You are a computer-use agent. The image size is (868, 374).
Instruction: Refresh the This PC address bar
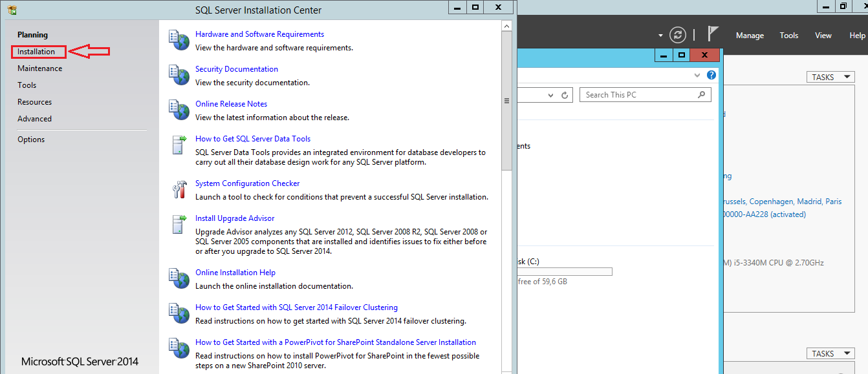(565, 95)
